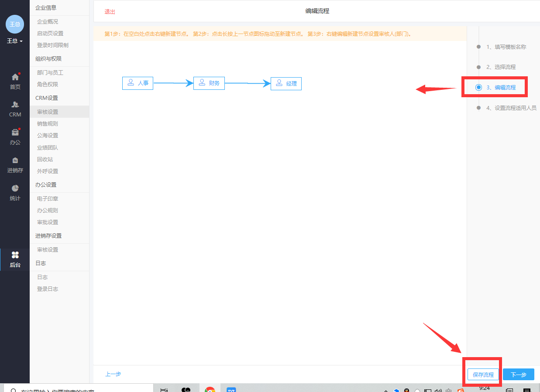Screen dimensions: 540x392
Task: Select step 1、填写模板名称
Action: [x=506, y=47]
